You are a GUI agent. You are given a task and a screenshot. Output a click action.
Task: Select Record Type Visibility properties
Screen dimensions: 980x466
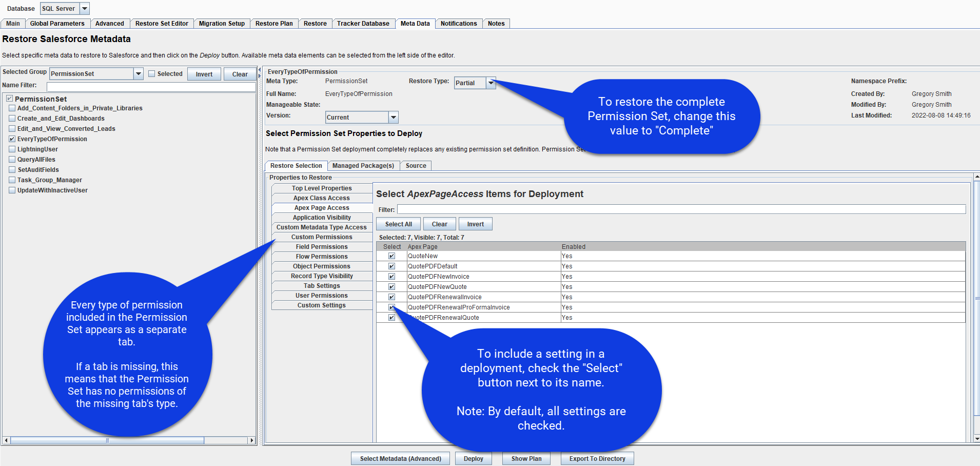click(322, 276)
